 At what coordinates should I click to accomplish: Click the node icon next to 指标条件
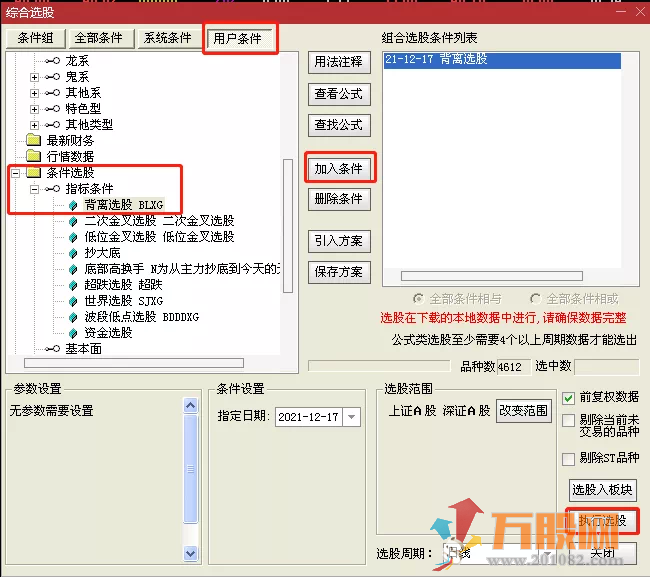click(53, 189)
